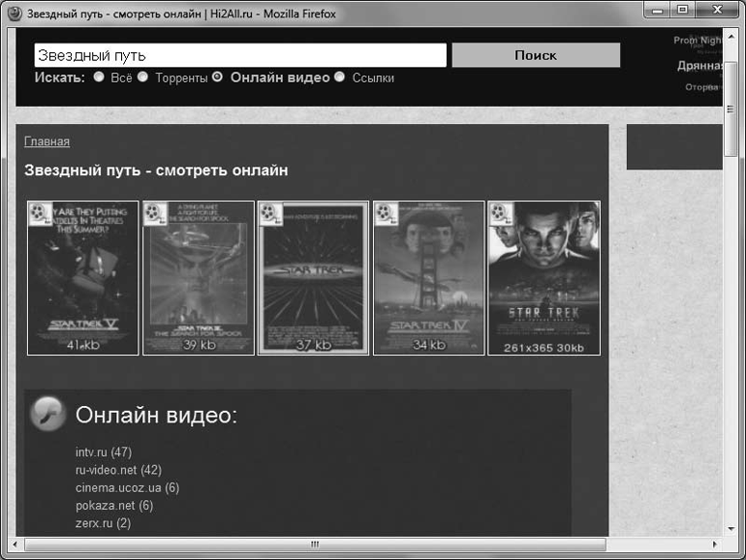Click film reel icon on Star Trek V poster
This screenshot has height=560, width=746.
click(40, 213)
